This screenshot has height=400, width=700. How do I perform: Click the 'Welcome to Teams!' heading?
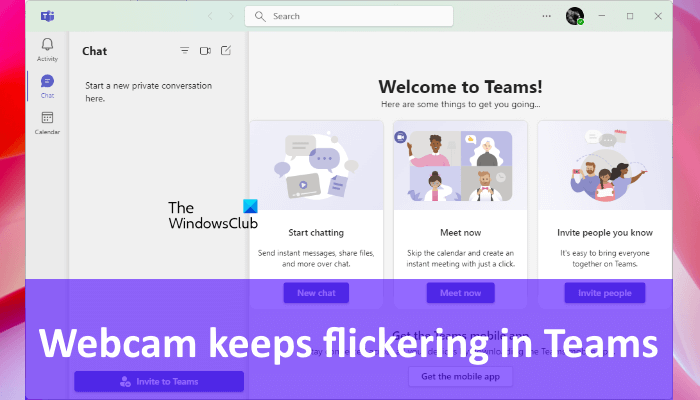(x=460, y=87)
